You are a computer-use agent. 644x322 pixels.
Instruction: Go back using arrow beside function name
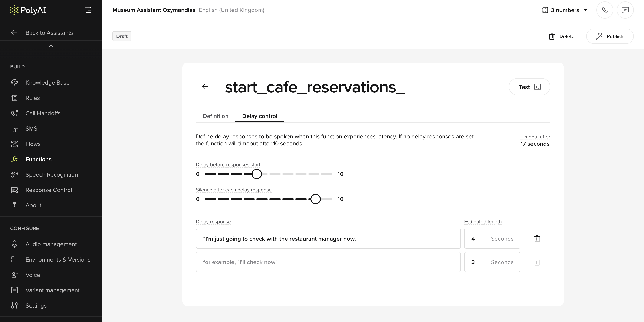coord(205,87)
